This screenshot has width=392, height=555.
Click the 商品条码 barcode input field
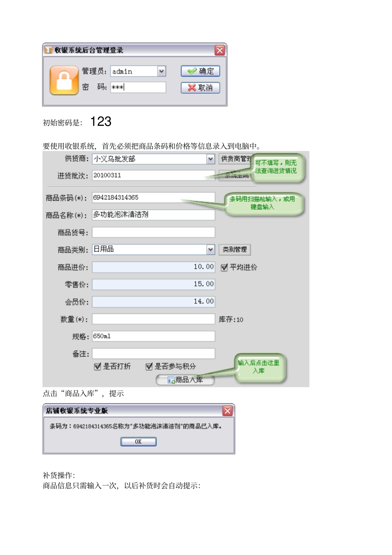click(153, 198)
